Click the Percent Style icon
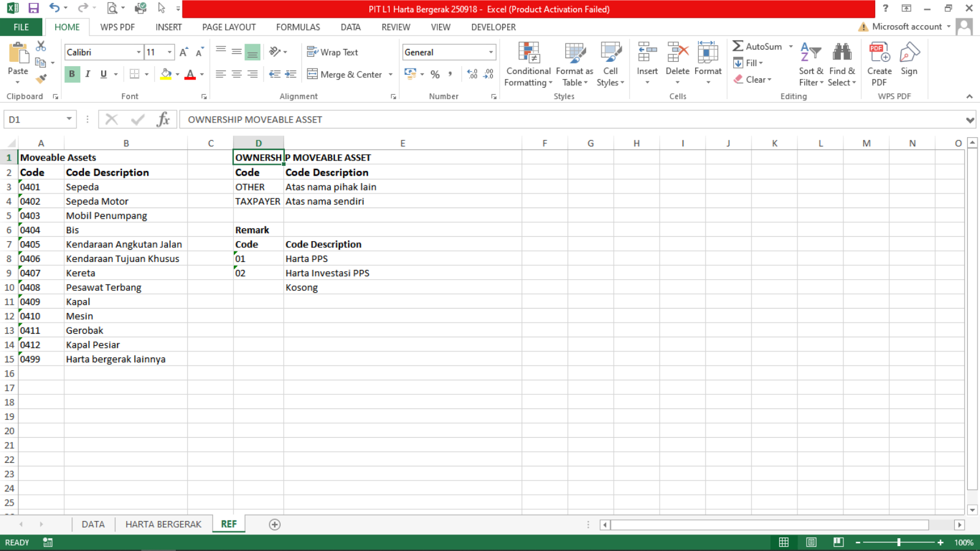The image size is (980, 551). click(435, 74)
